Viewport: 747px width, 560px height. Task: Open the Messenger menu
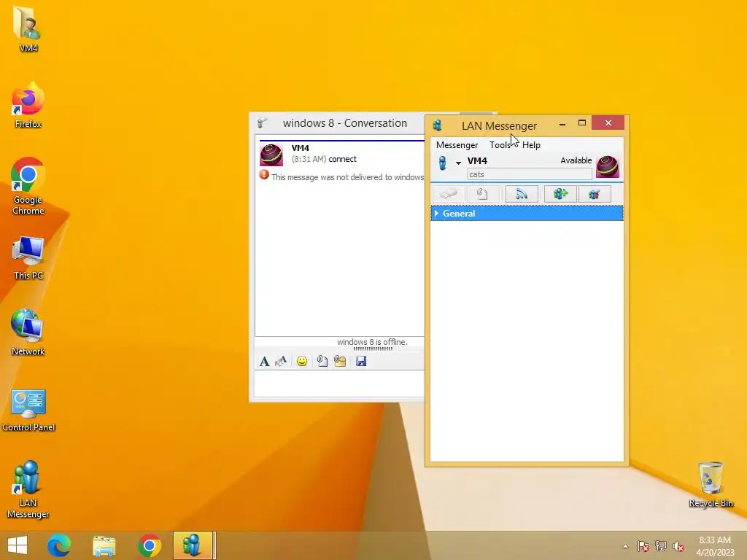pos(457,145)
